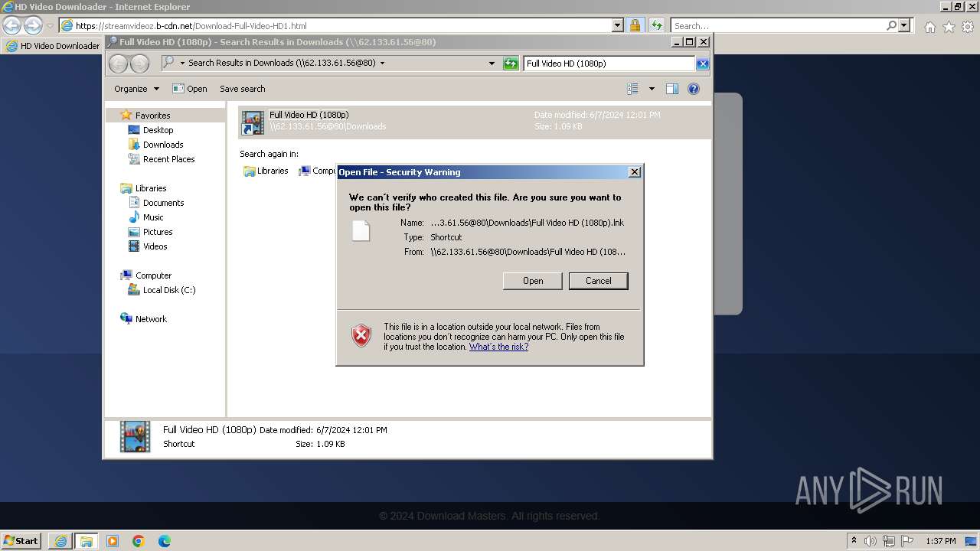Select Favorites in the navigation pane

pos(152,116)
